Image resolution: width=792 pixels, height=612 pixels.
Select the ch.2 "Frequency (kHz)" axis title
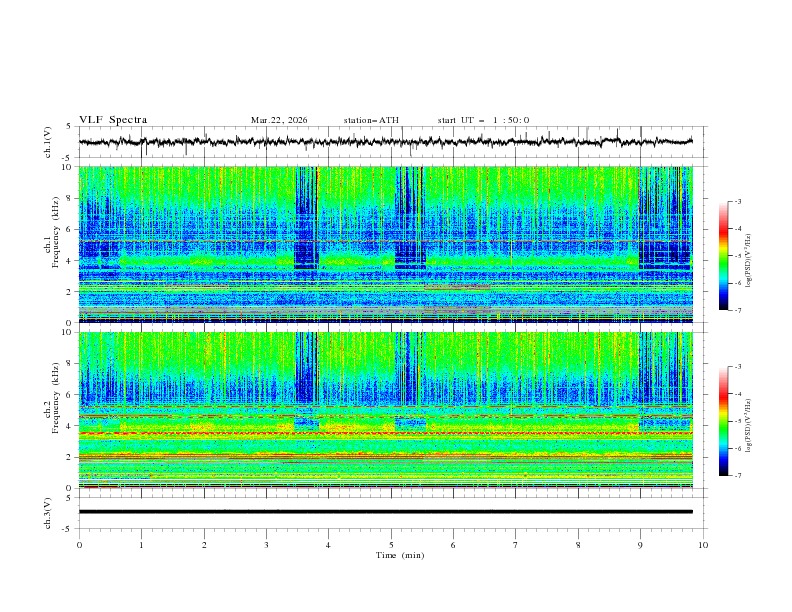(x=55, y=398)
